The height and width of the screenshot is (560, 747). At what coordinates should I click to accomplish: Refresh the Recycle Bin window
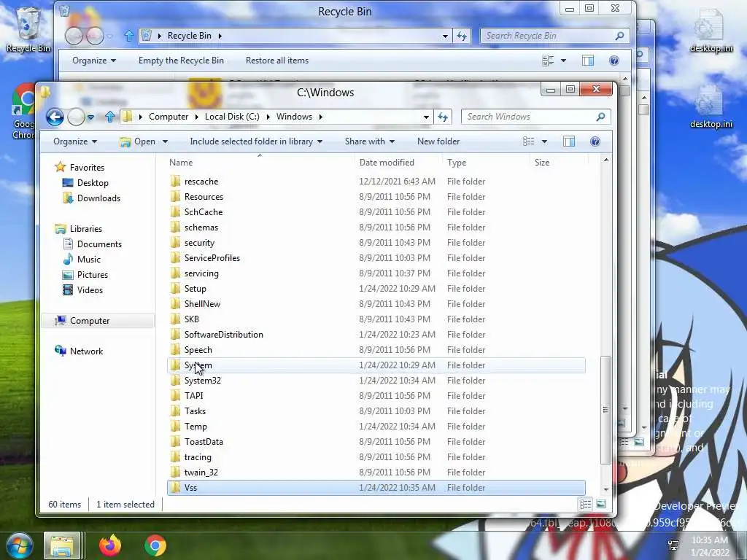point(462,36)
